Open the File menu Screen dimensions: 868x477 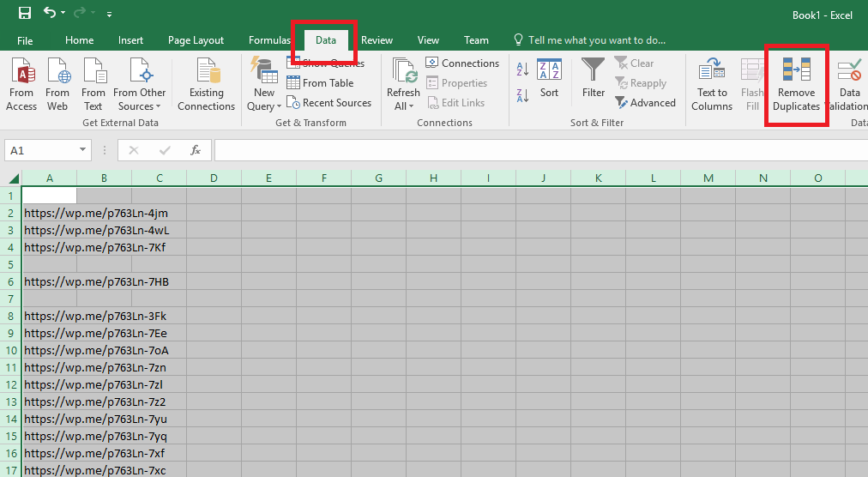[x=25, y=40]
